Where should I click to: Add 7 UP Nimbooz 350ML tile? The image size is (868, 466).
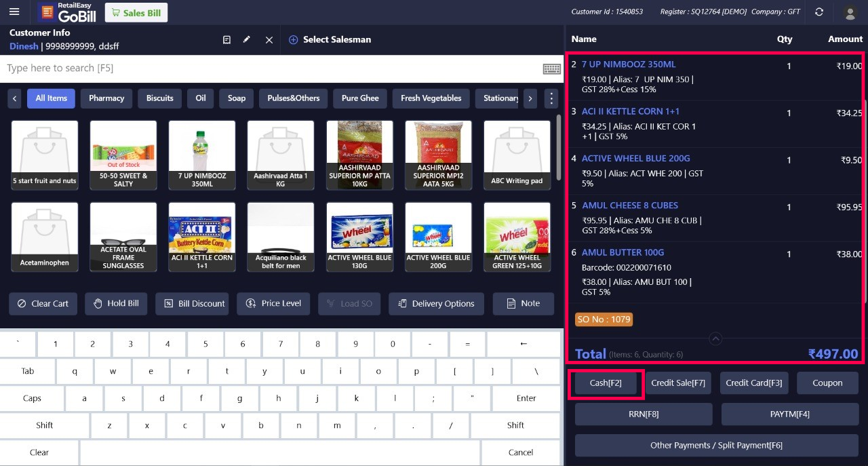pos(202,155)
